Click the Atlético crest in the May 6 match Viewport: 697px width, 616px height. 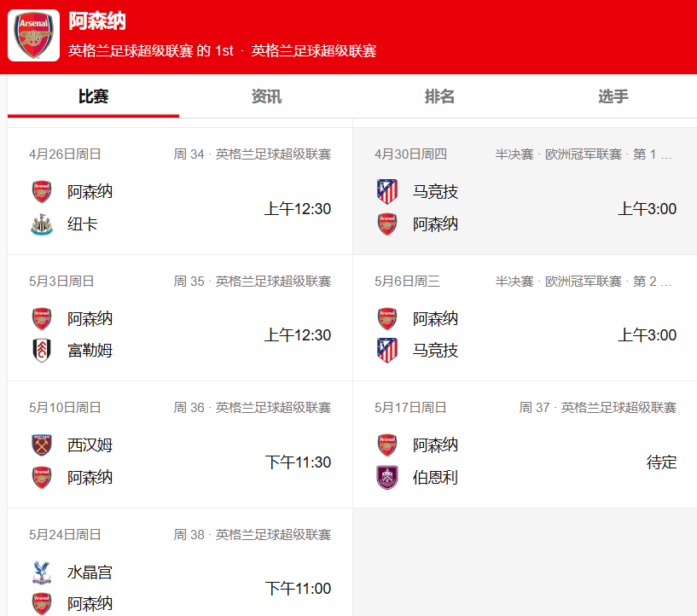coord(387,351)
